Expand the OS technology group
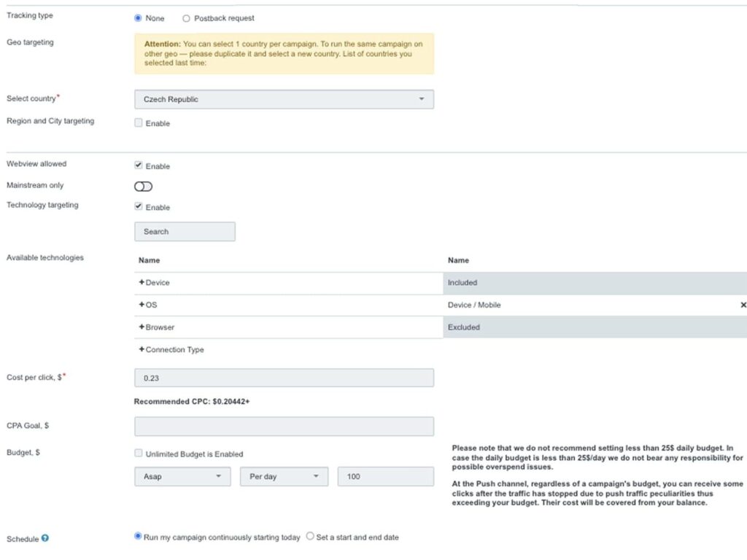Viewport: 747px width, 560px height. pos(142,305)
